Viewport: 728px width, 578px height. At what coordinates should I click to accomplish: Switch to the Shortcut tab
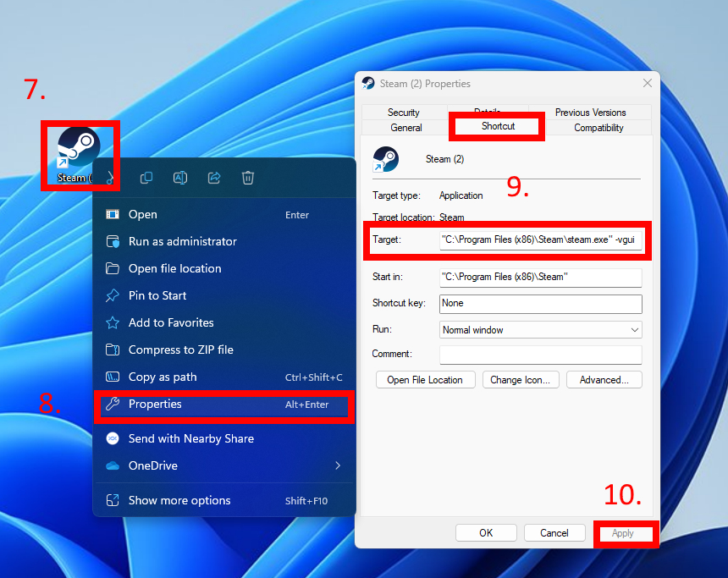click(x=498, y=126)
